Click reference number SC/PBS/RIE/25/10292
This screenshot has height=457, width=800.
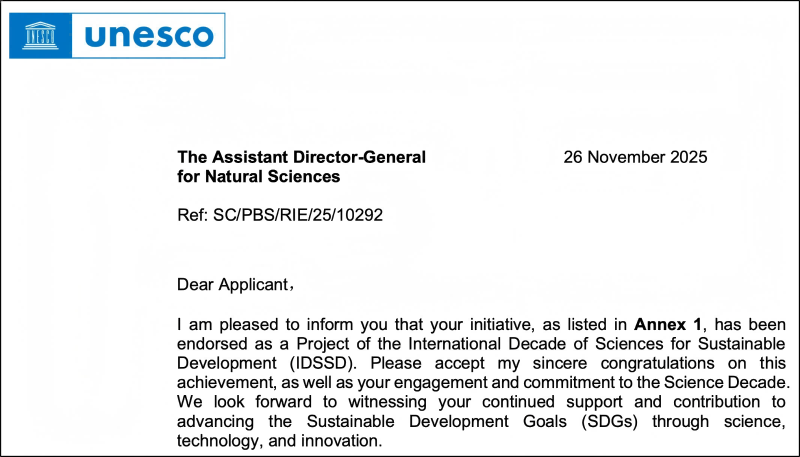pos(280,214)
